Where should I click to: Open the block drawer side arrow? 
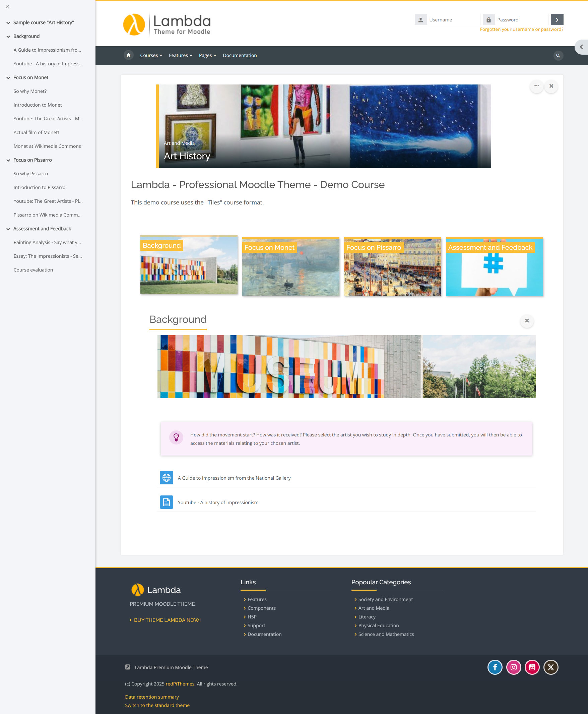click(581, 47)
